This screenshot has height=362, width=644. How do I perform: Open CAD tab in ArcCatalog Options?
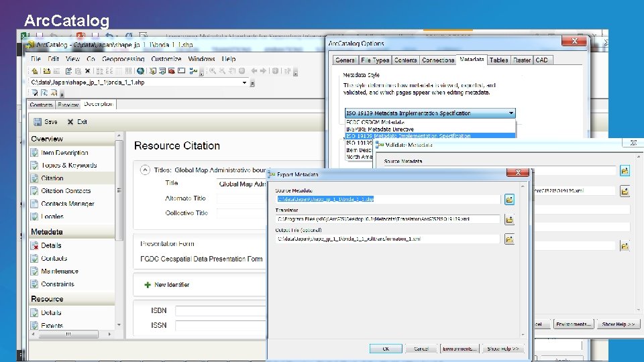(542, 60)
